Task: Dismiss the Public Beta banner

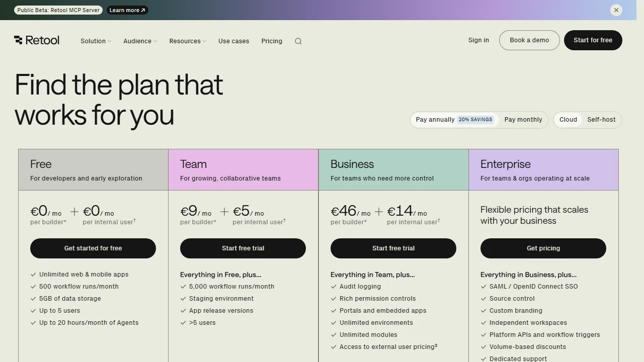Action: [x=616, y=10]
